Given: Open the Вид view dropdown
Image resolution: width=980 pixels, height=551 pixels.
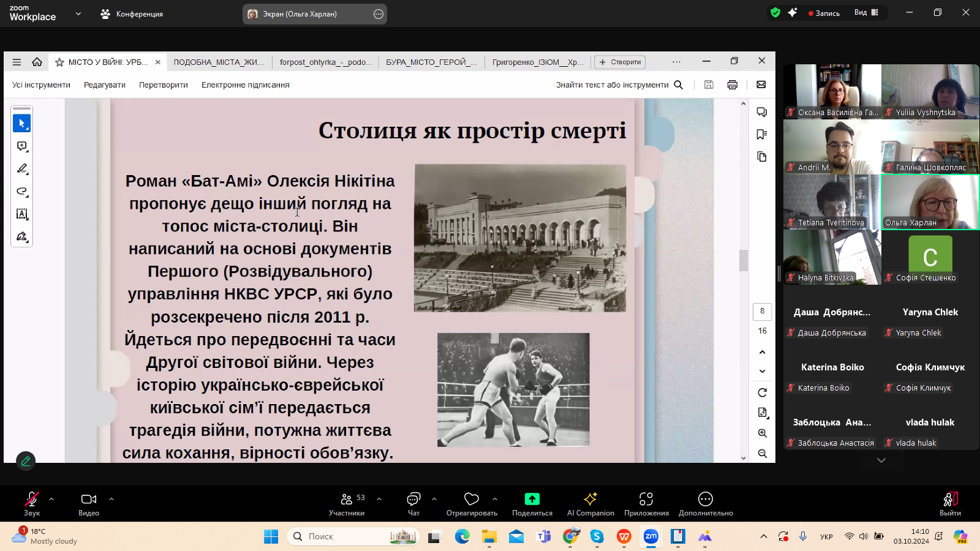Looking at the screenshot, I should click(866, 13).
